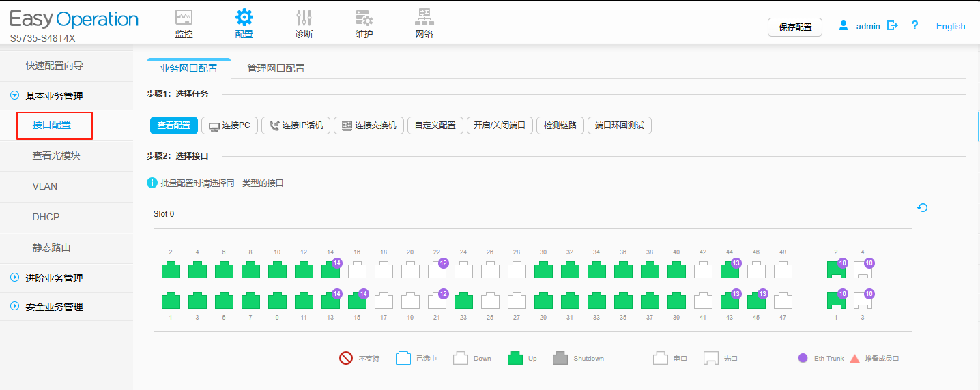980x390 pixels.
Task: Switch to the 业务网口配置 tab
Action: pos(189,68)
